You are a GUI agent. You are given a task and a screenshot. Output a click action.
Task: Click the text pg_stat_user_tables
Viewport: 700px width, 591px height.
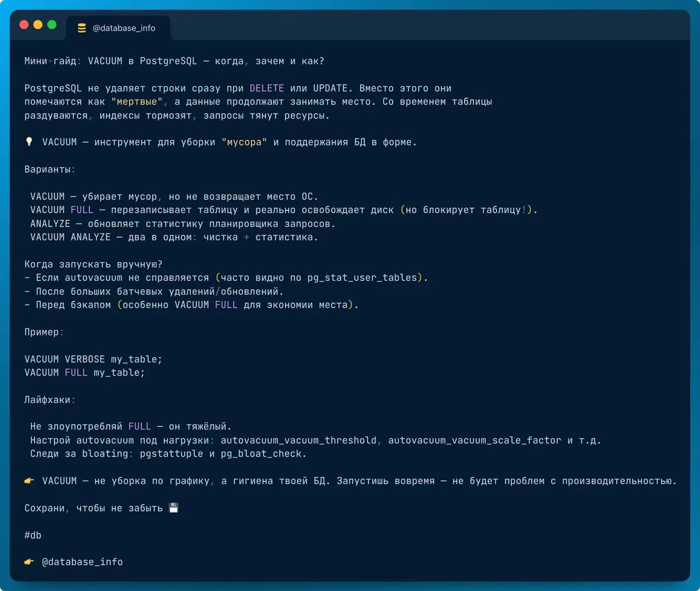coord(362,278)
